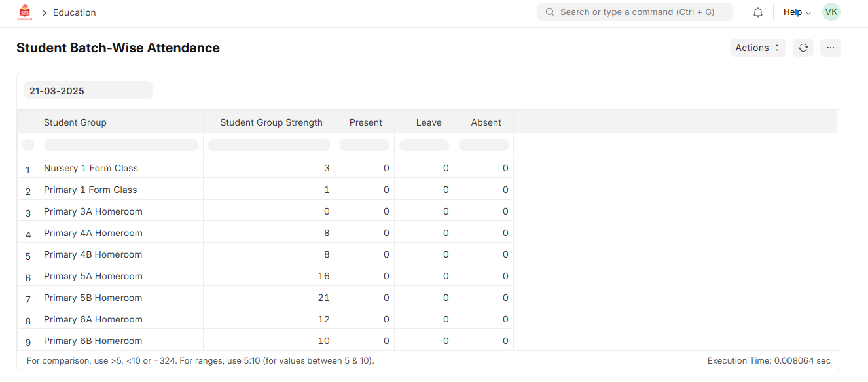
Task: Click the refresh report icon
Action: [x=803, y=48]
